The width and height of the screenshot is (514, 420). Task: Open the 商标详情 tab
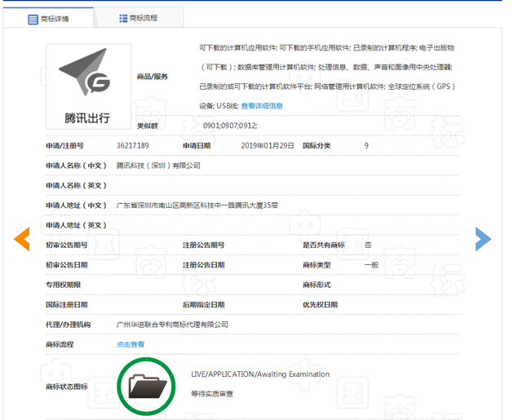48,18
